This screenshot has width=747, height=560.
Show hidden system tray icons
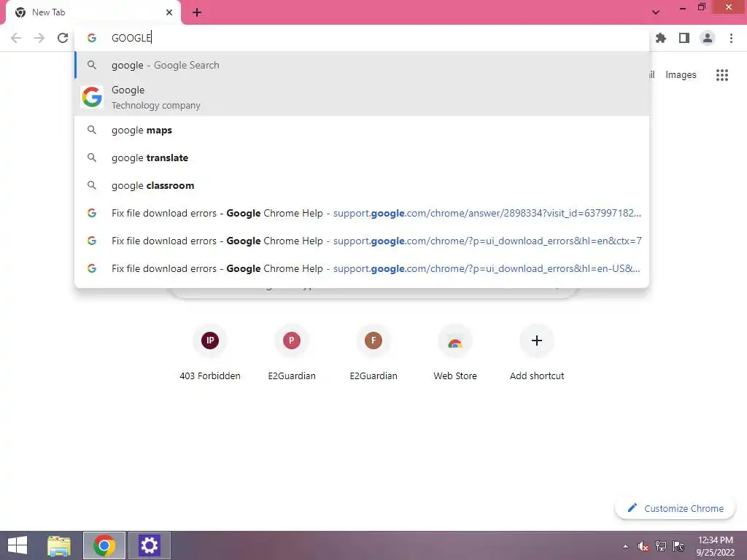point(625,546)
